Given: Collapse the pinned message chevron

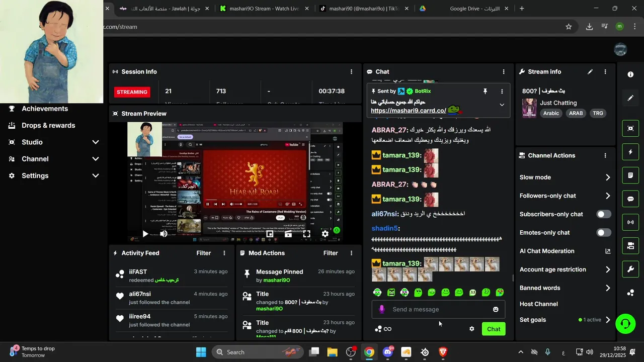Looking at the screenshot, I should 502,105.
